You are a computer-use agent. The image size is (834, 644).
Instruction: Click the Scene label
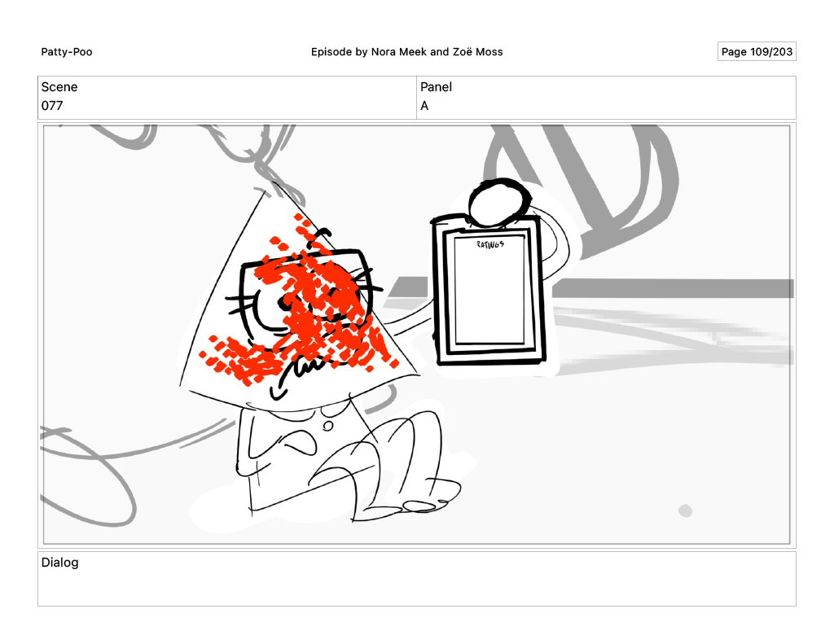click(x=59, y=87)
